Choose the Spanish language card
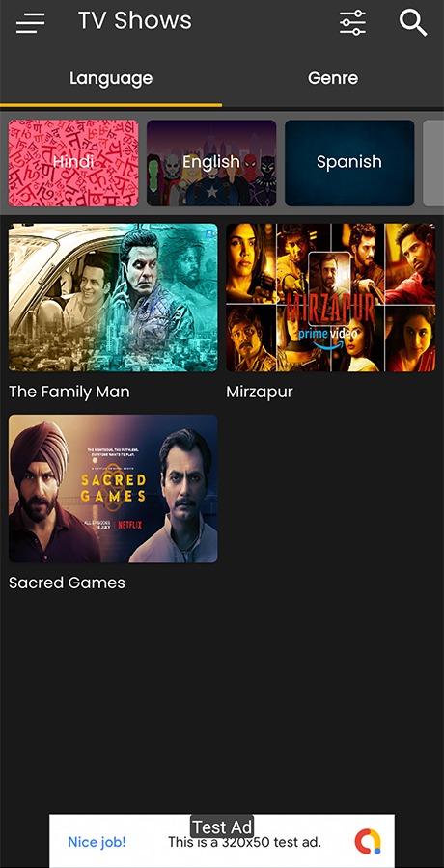Viewport: 444px width, 868px height. 349,163
